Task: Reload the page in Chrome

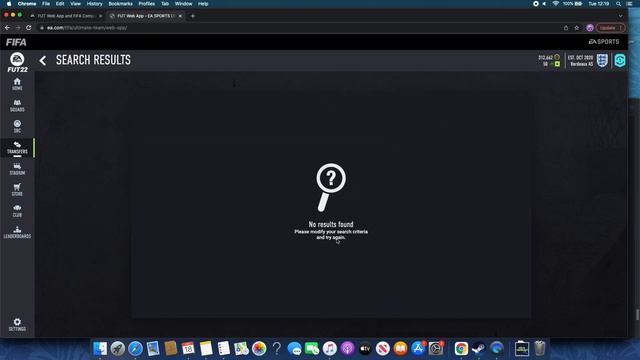Action: (x=29, y=28)
